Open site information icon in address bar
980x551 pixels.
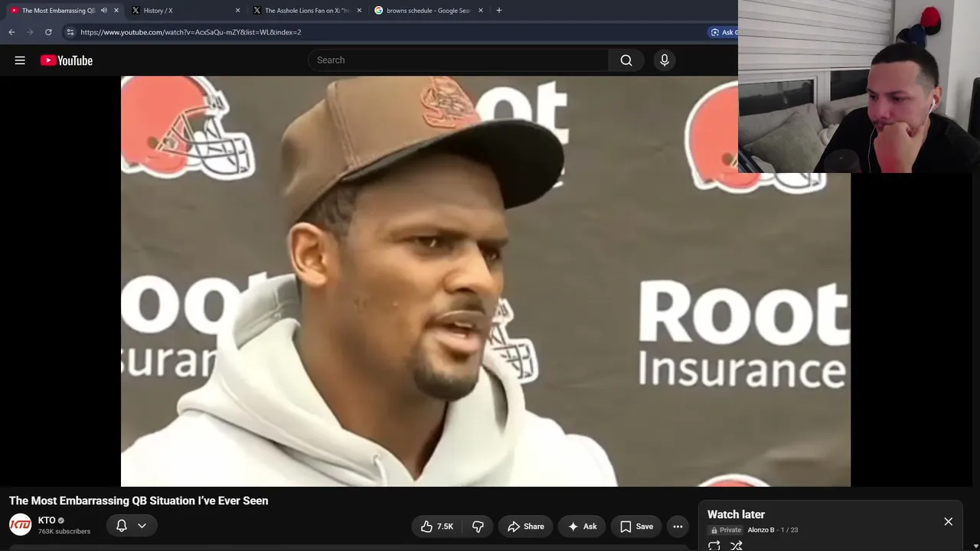tap(70, 32)
